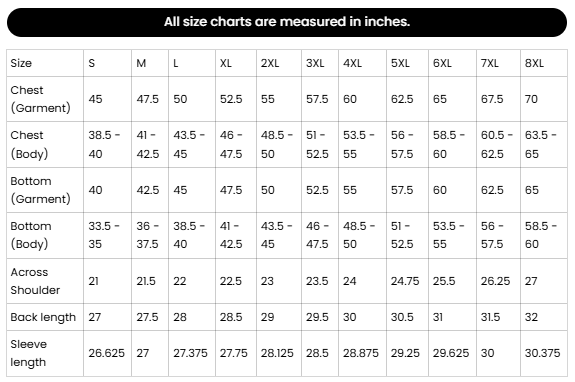Viewport: 575px width, 382px height.
Task: Click the 8XL column header
Action: pos(544,63)
